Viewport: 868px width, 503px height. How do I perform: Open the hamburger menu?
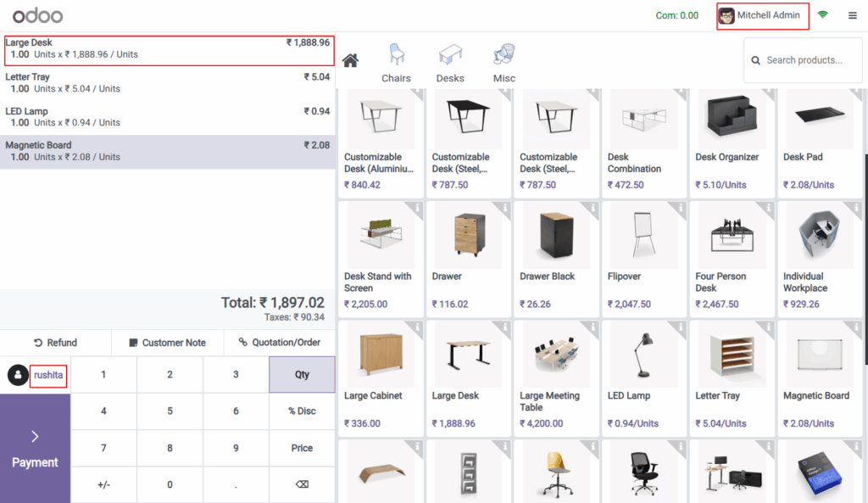pos(853,14)
